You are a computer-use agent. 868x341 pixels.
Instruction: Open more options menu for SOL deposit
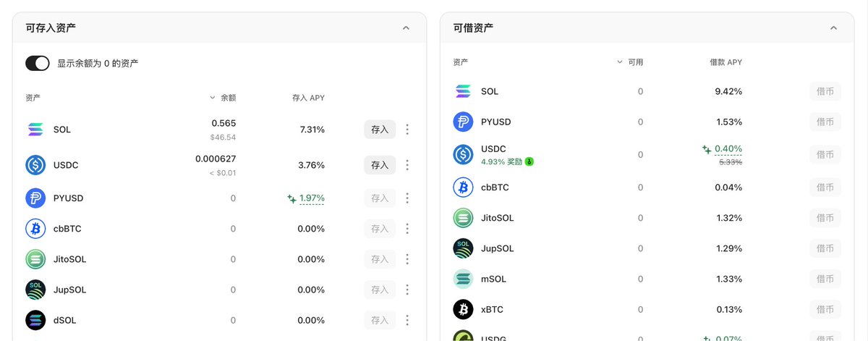407,130
